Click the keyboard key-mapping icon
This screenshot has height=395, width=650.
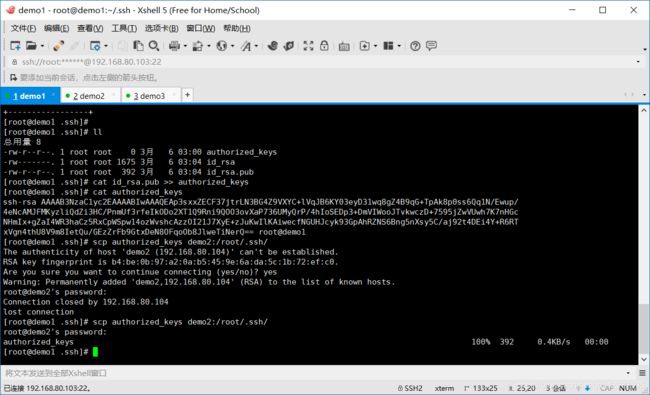(x=344, y=46)
